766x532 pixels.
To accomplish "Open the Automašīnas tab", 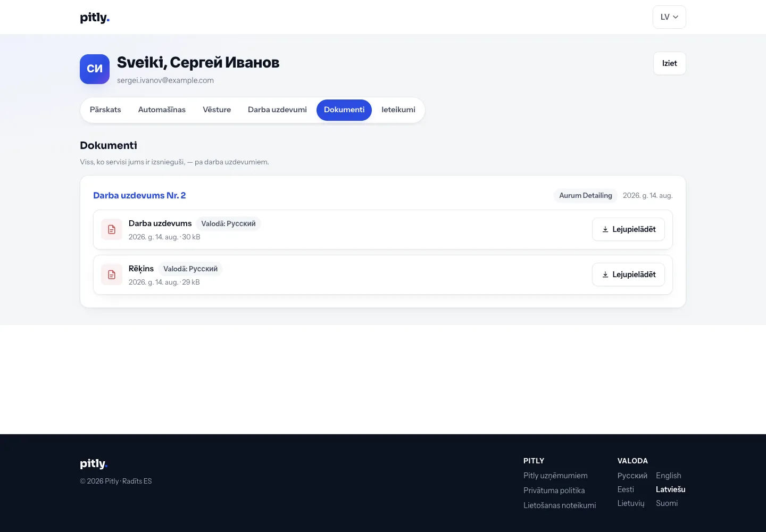I will (x=162, y=110).
